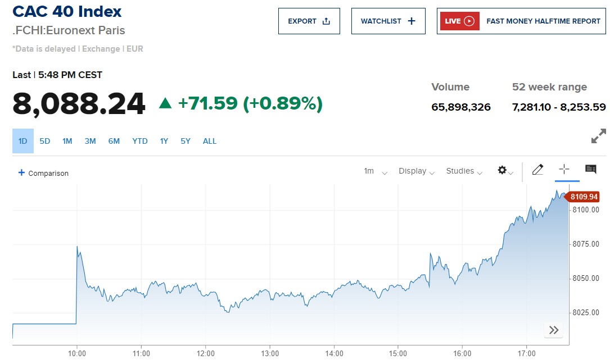Viewport: 610px width, 364px height.
Task: Add a comparison with plus icon
Action: 22,173
